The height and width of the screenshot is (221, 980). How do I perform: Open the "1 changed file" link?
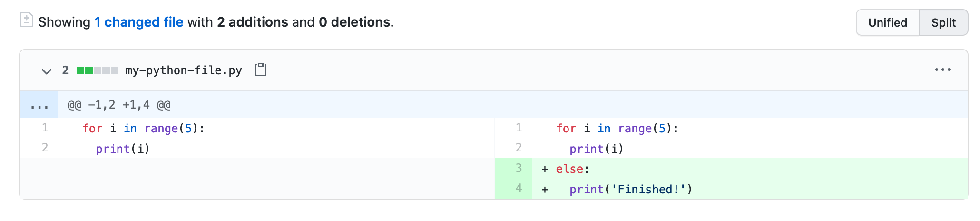pos(139,22)
